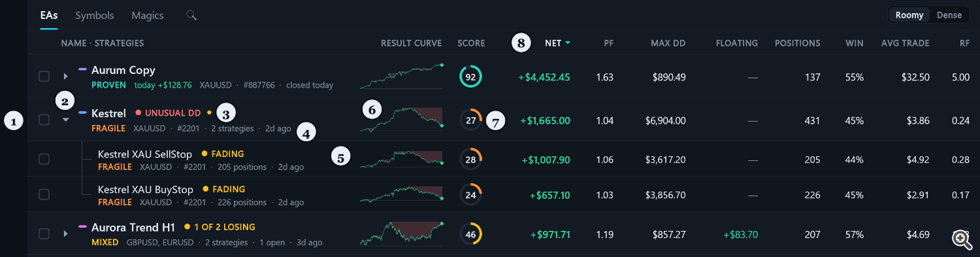Expand the Aurum Copy row
Viewport: 980px width, 257px height.
pyautogui.click(x=65, y=77)
